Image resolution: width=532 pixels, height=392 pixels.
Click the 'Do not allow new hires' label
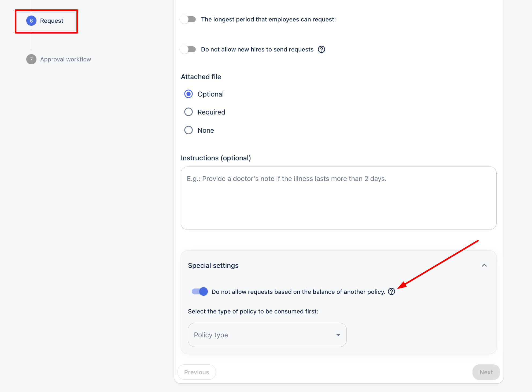(x=257, y=49)
